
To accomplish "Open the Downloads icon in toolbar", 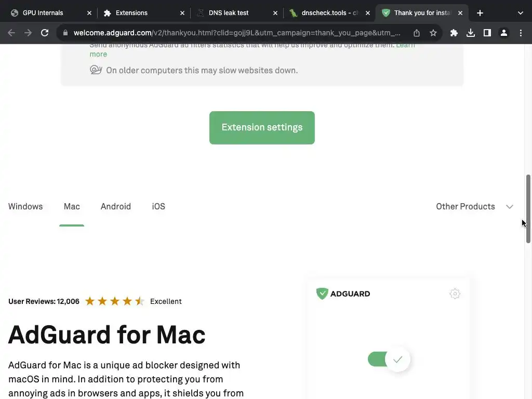I will pos(471,33).
